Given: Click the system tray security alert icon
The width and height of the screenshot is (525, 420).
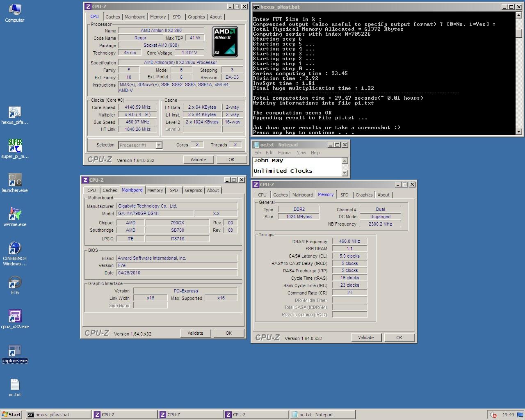Looking at the screenshot, I should [493, 415].
